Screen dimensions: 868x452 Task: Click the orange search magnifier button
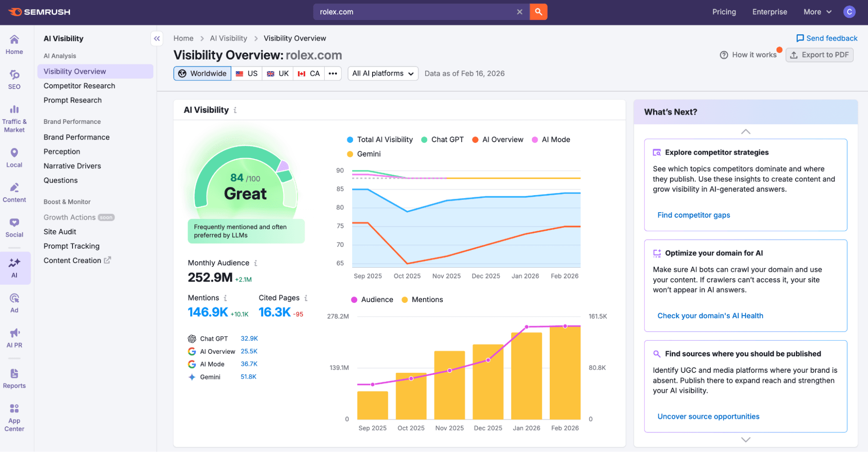[x=538, y=12]
